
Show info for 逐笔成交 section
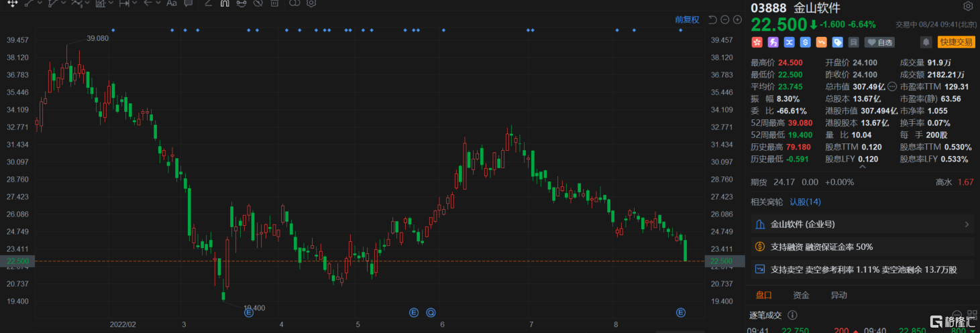(793, 315)
